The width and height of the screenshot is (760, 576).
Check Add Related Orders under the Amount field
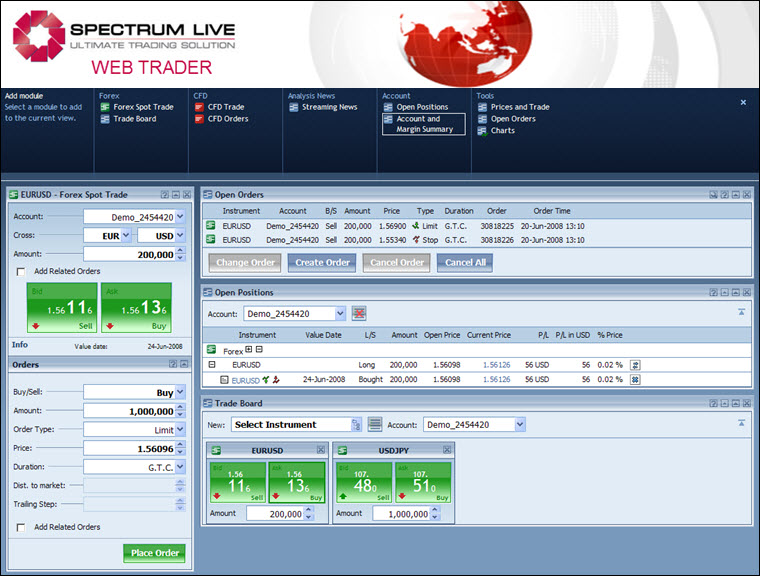tap(21, 272)
